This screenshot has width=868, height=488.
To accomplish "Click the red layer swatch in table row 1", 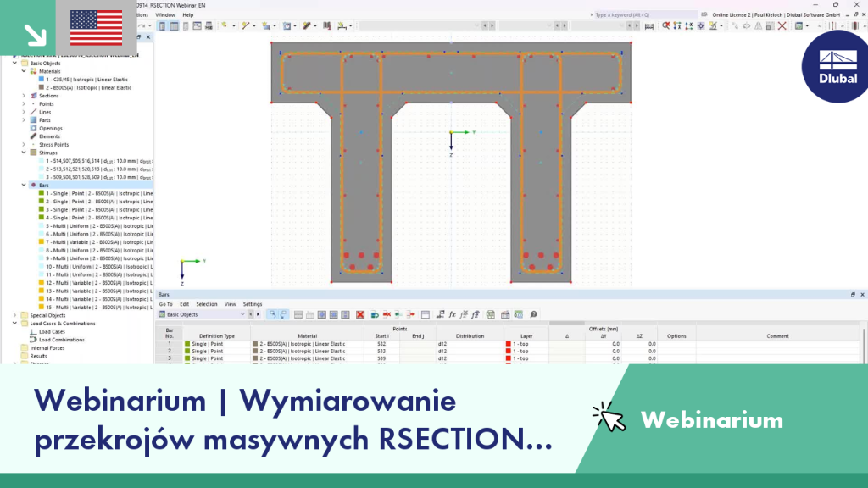I will click(x=509, y=344).
